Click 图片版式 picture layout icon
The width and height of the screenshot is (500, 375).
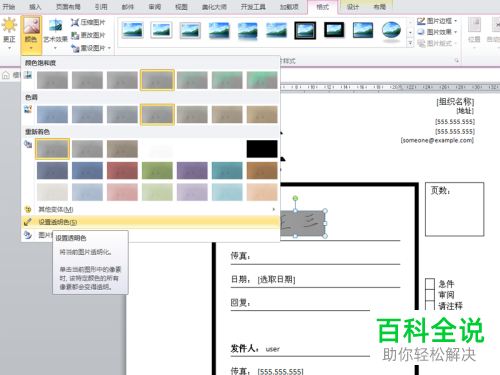(x=421, y=43)
